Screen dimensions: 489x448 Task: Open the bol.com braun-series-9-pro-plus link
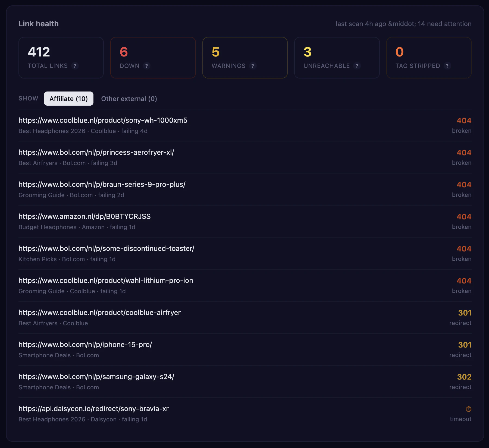click(x=102, y=184)
